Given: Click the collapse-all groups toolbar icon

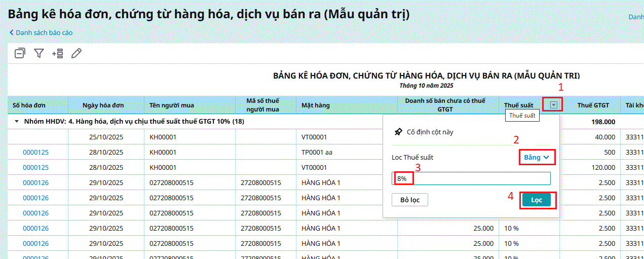Looking at the screenshot, I should click(x=20, y=53).
